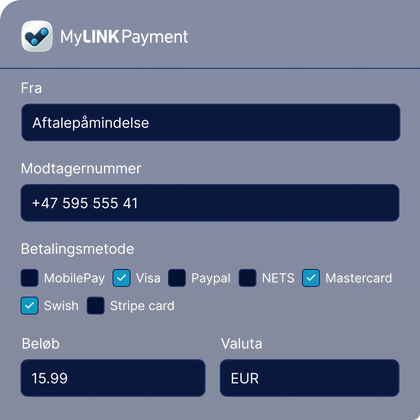Open the Valuta currency selector showing EUR
This screenshot has width=420, height=420.
tap(310, 378)
